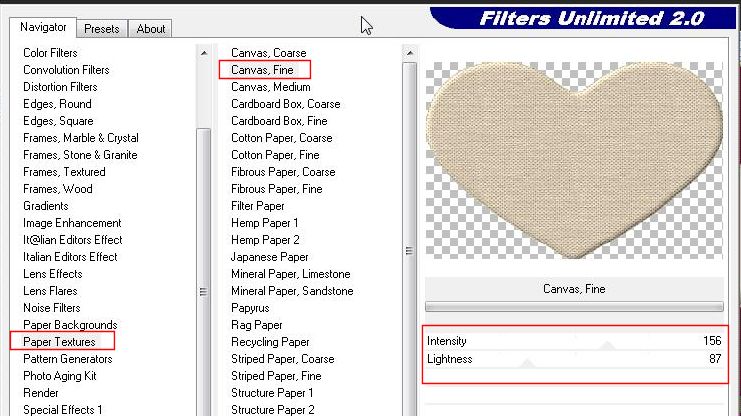Click the heart preview image
Screen dimensions: 741x416
tap(573, 160)
